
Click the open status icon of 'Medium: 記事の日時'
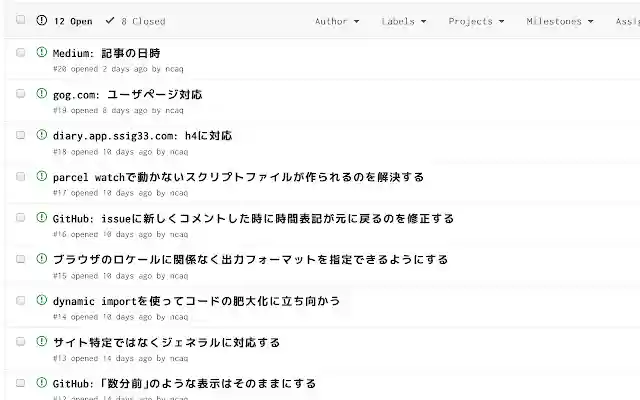coord(42,52)
